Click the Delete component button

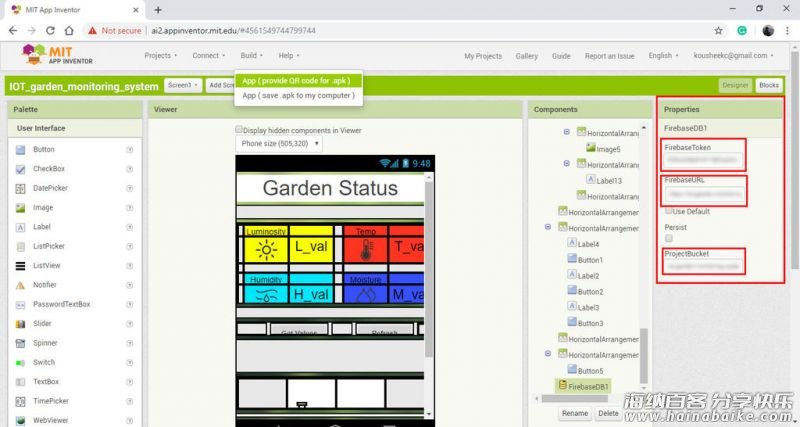608,413
